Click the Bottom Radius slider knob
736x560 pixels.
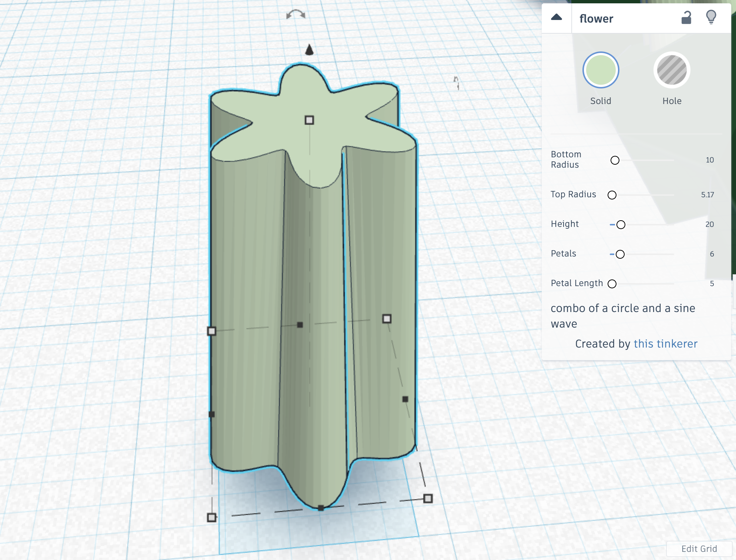point(615,160)
